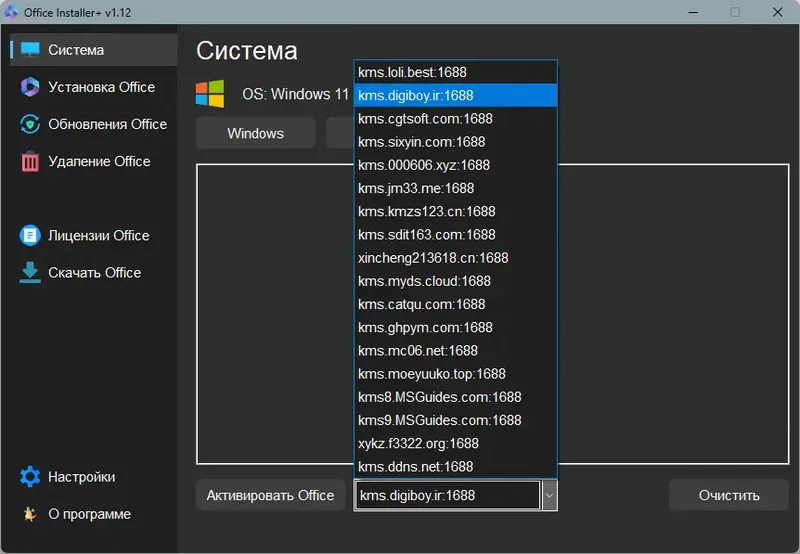Click the Обновления Office shield icon
Screen dimensions: 800x554
click(30, 124)
